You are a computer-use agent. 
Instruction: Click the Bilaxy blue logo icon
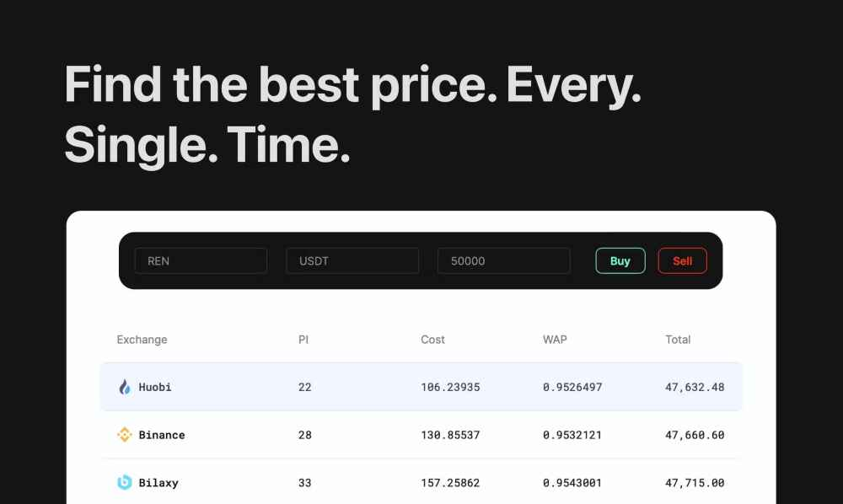click(125, 482)
